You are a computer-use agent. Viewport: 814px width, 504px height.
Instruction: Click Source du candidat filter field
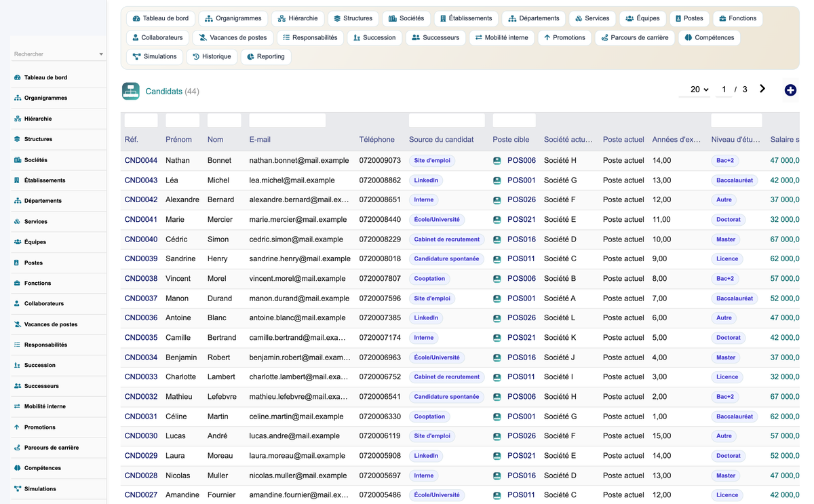tap(447, 121)
